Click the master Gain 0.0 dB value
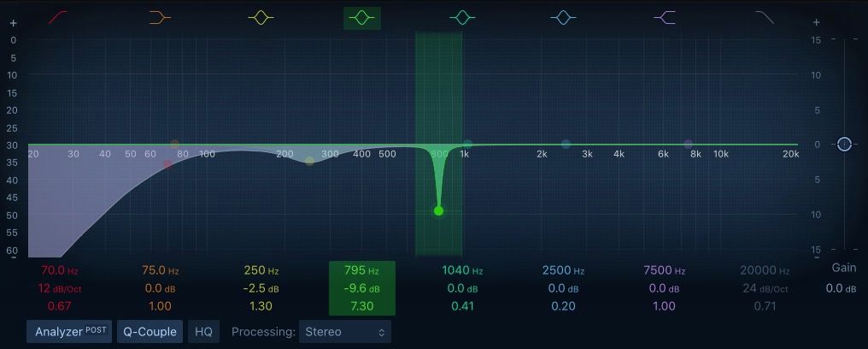The height and width of the screenshot is (349, 868). pos(841,288)
